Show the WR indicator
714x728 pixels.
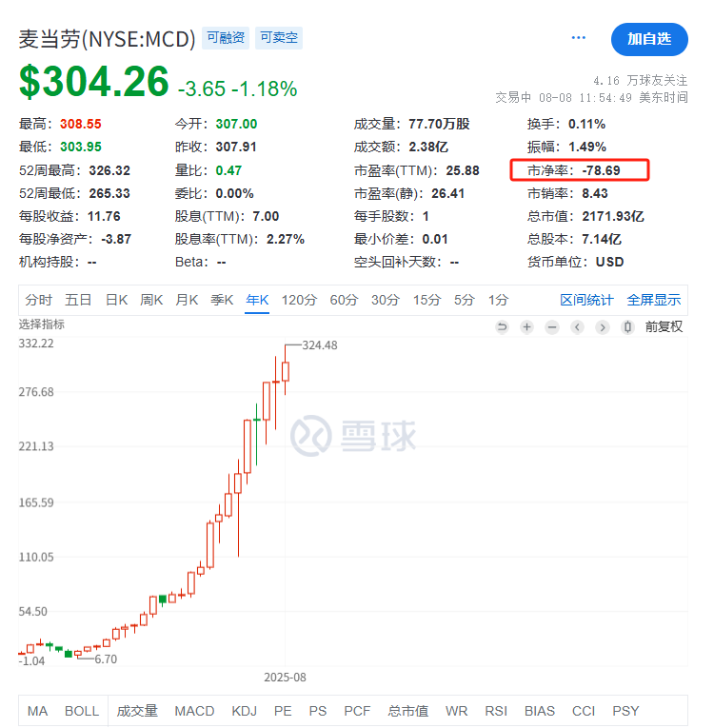pyautogui.click(x=456, y=711)
